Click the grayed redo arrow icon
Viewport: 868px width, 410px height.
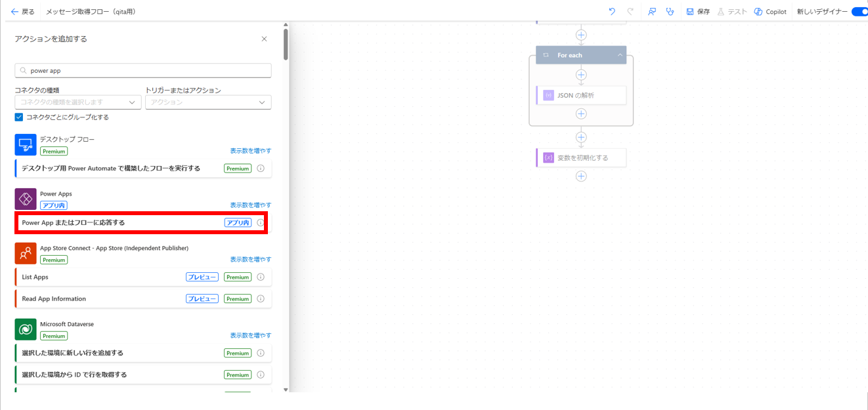point(630,11)
